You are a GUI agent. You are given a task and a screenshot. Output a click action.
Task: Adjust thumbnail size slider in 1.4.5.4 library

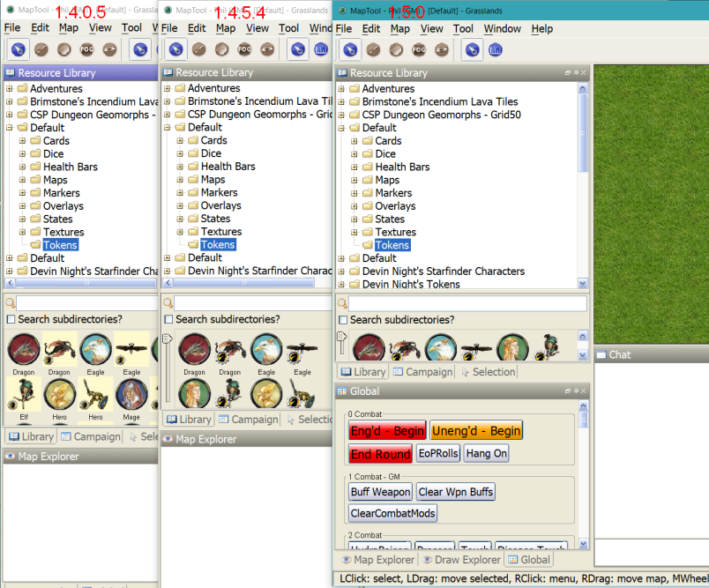click(168, 339)
